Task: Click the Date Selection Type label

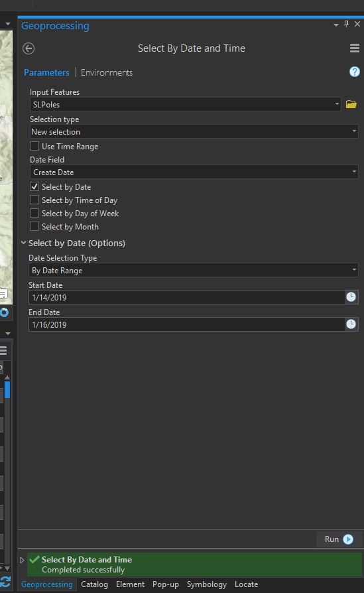Action: click(63, 258)
